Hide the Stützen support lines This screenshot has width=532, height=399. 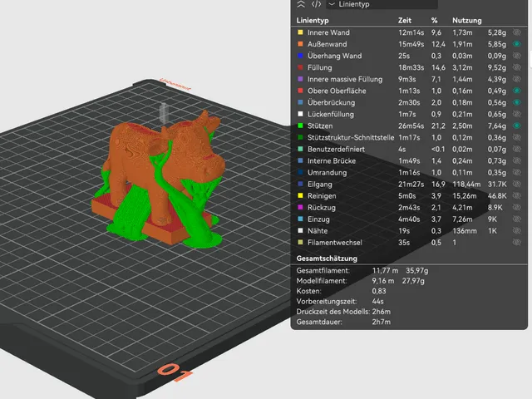(x=516, y=126)
